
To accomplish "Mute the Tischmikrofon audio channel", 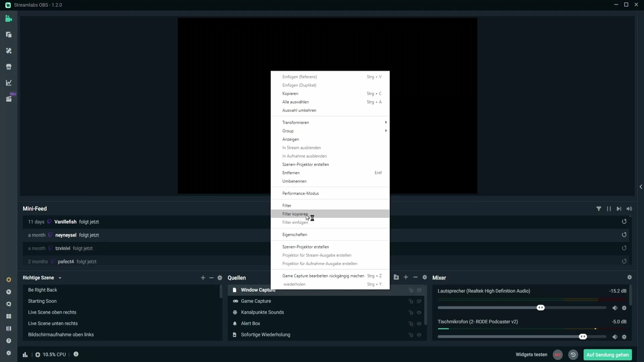I will click(x=615, y=337).
